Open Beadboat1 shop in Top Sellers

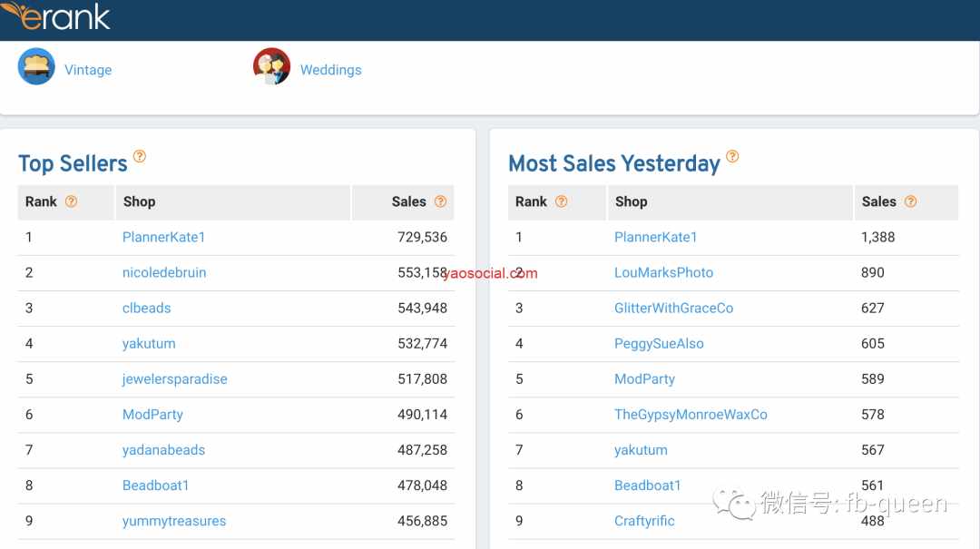(156, 485)
